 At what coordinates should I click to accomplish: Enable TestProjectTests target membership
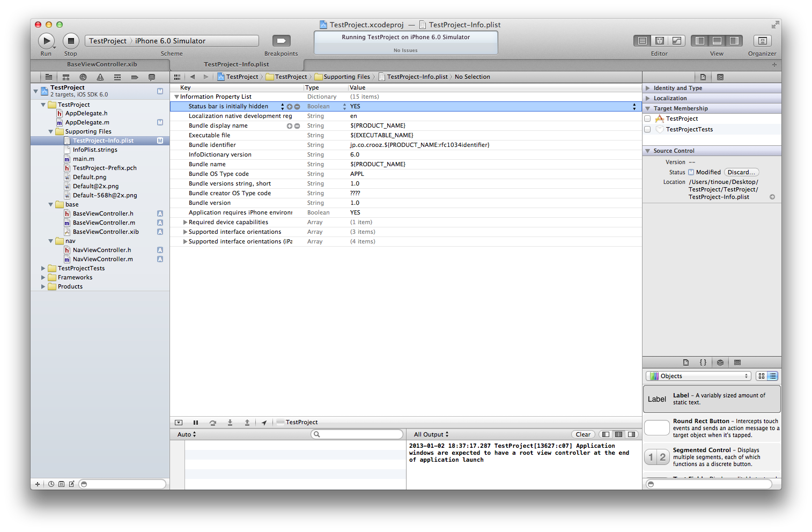(x=647, y=129)
